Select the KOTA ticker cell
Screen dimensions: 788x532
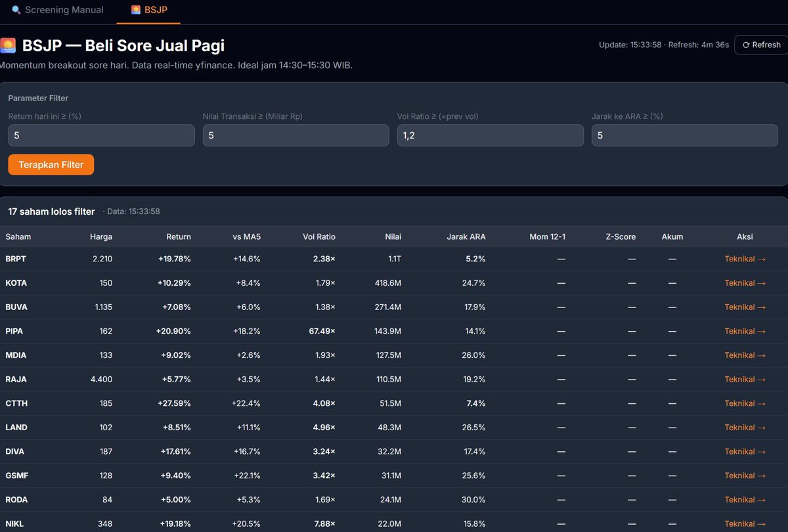[16, 283]
